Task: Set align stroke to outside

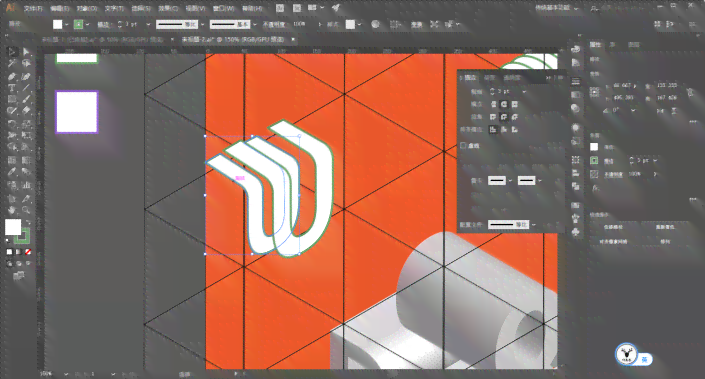Action: (x=515, y=129)
